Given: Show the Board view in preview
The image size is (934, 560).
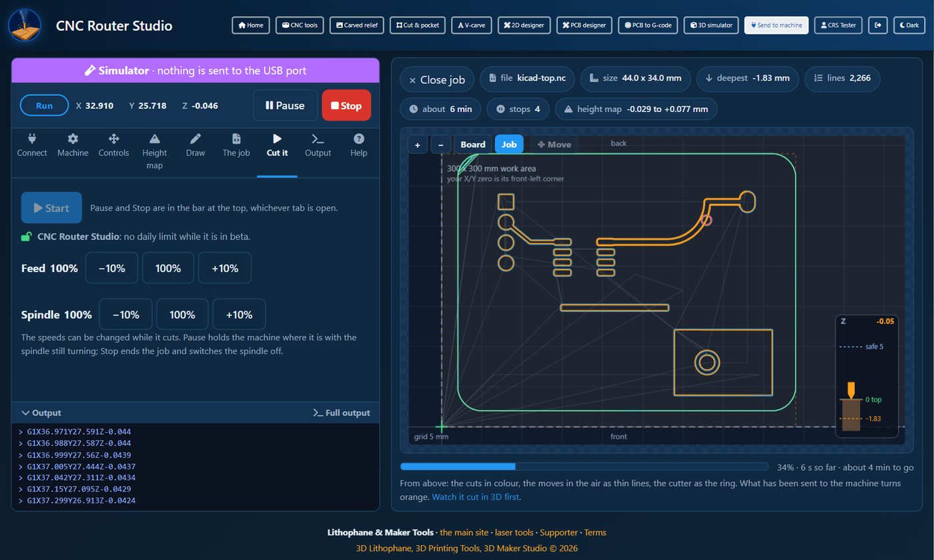Looking at the screenshot, I should tap(472, 145).
